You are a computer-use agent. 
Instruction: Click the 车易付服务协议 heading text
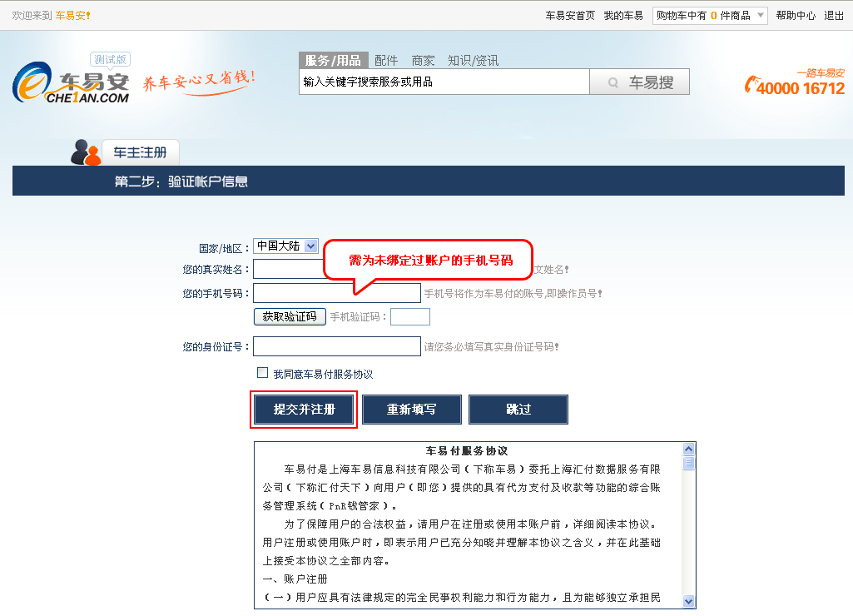tap(467, 451)
